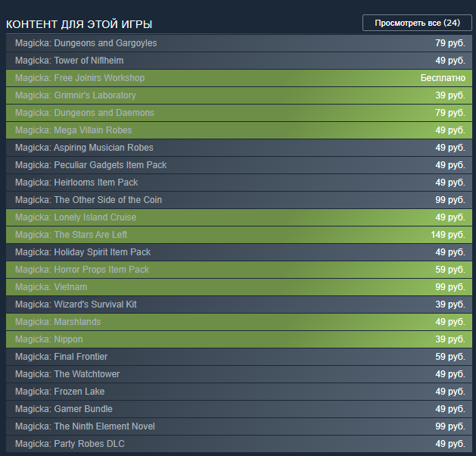Select Magicka: The Stars Are Left
The image size is (476, 456).
[239, 235]
